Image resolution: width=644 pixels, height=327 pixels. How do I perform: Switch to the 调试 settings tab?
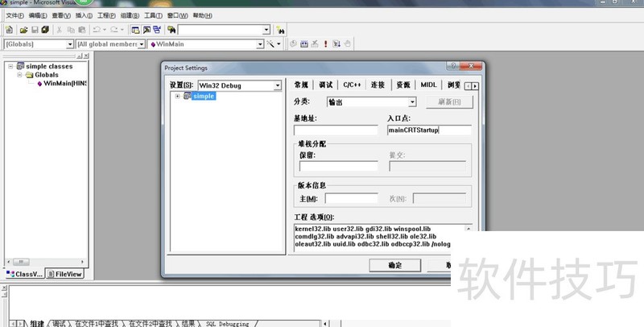pos(326,85)
